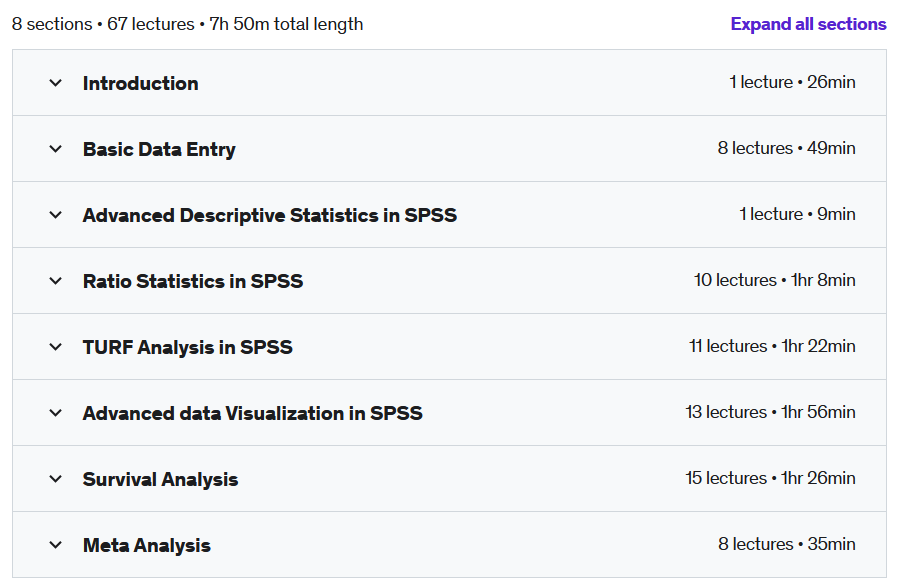Expand Advanced Descriptive Statistics in SPSS chevron
Image resolution: width=901 pixels, height=587 pixels.
click(56, 215)
